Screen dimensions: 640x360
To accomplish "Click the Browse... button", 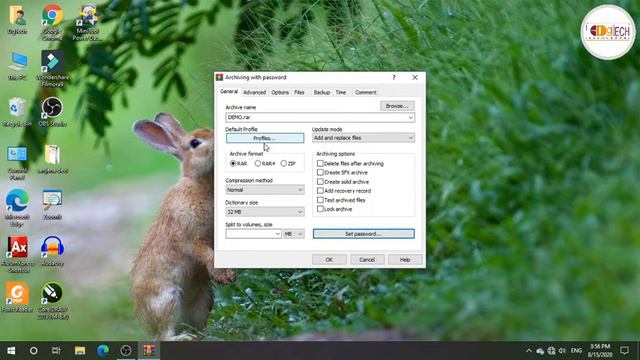I will click(397, 106).
